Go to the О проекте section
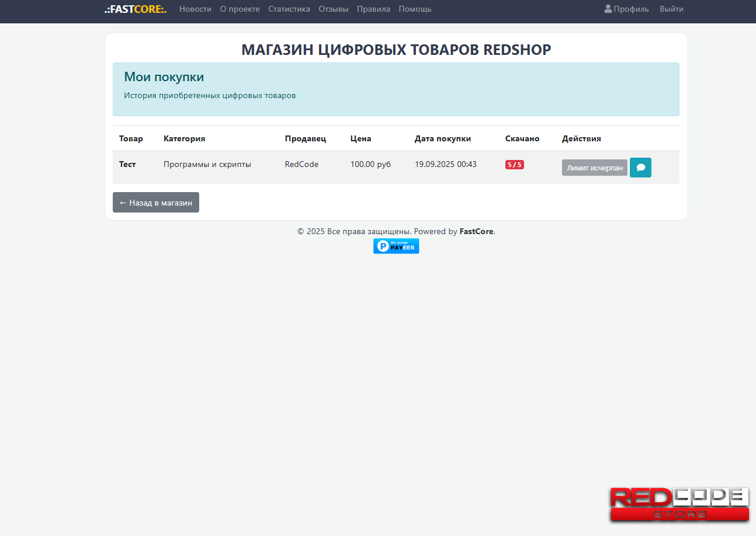756x536 pixels. point(240,9)
